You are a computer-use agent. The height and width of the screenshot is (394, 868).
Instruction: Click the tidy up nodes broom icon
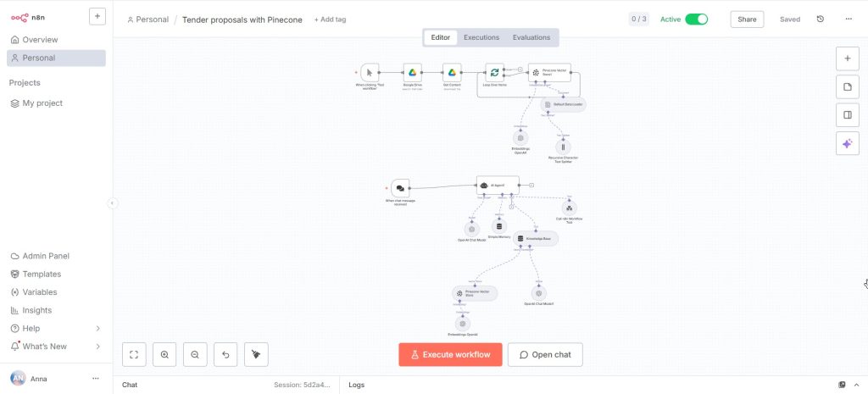pos(256,354)
